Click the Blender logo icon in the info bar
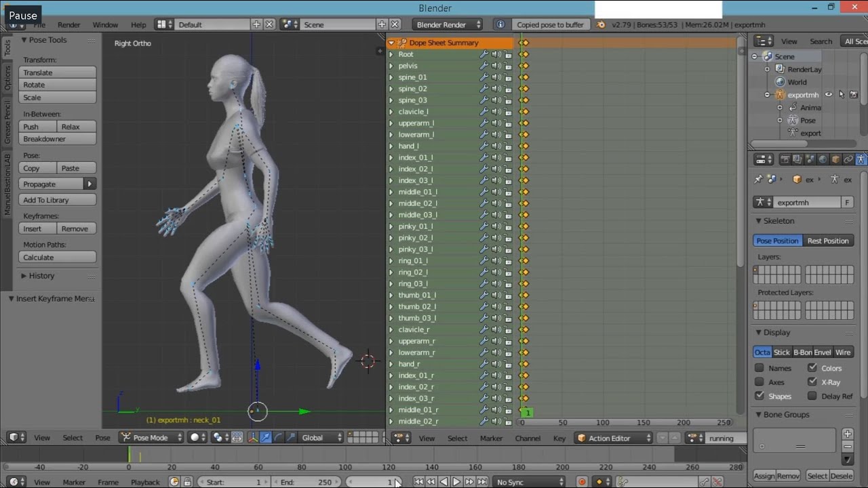The width and height of the screenshot is (868, 488). click(601, 24)
